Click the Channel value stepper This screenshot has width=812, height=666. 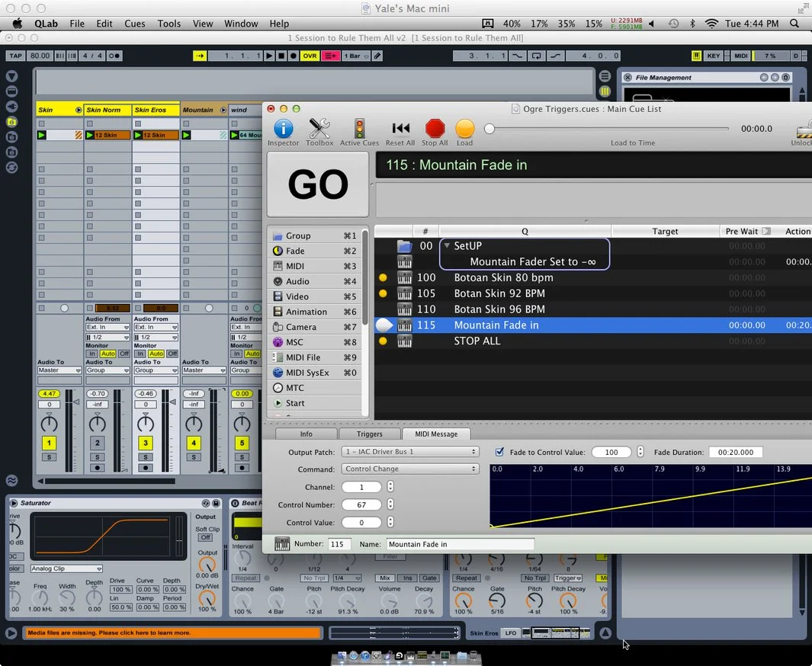point(390,487)
